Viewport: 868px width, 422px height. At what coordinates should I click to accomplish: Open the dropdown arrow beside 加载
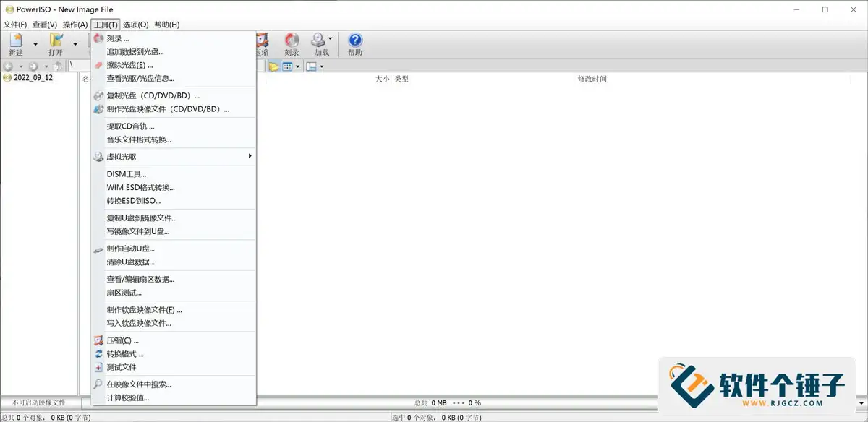coord(331,39)
